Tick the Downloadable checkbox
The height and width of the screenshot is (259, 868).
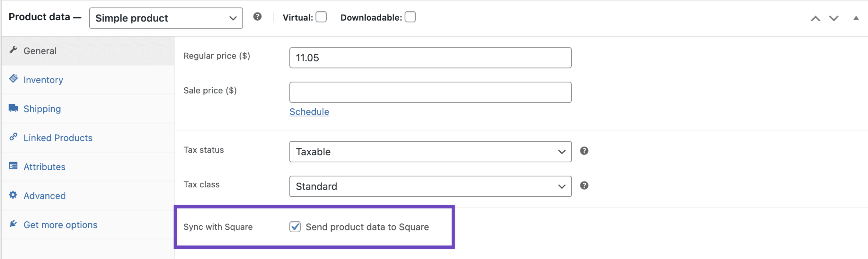coord(410,17)
